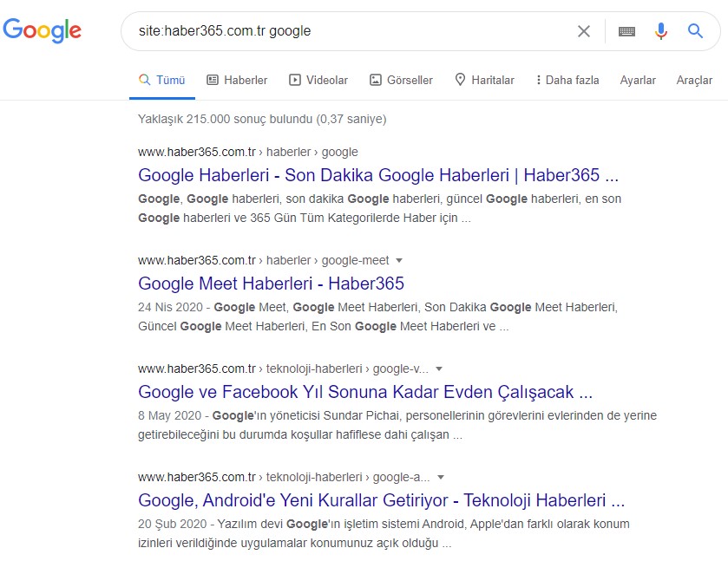Open the on-screen keyboard icon
This screenshot has width=728, height=561.
[626, 31]
